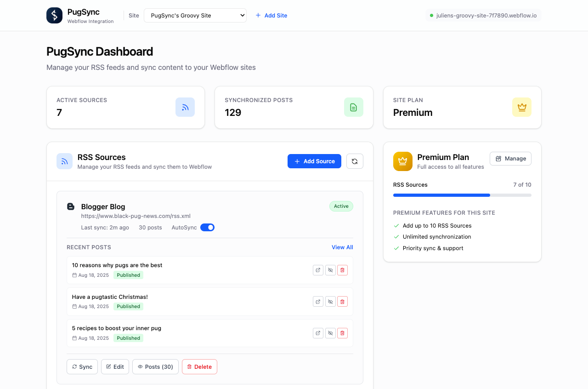Click the 'Last sync: 2m ago' text

(x=105, y=227)
